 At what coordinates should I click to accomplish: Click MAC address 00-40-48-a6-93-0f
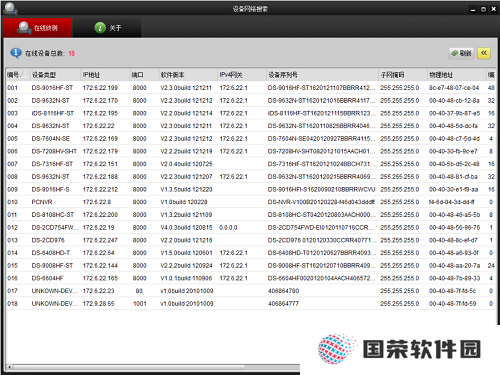[454, 253]
